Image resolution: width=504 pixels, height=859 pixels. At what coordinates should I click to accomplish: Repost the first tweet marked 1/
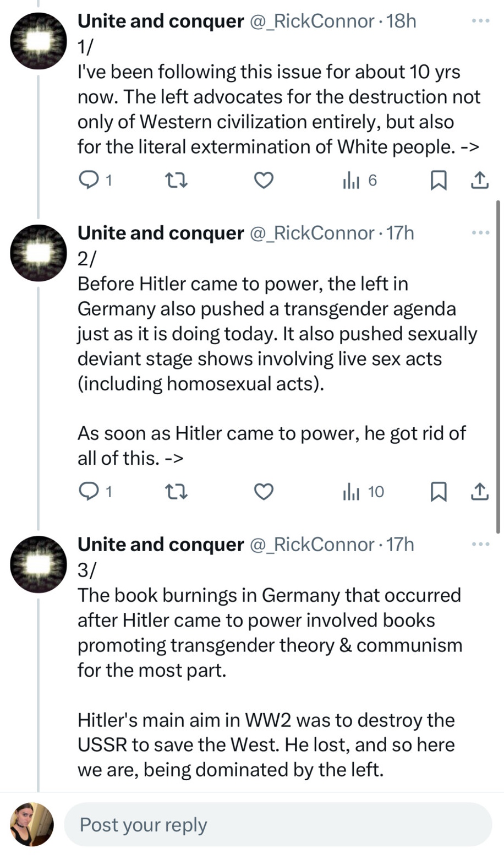pyautogui.click(x=177, y=180)
